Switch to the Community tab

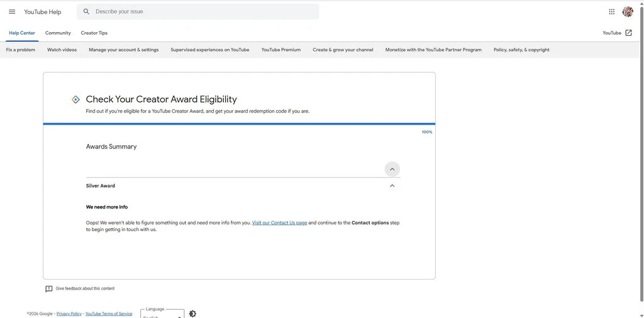tap(58, 33)
